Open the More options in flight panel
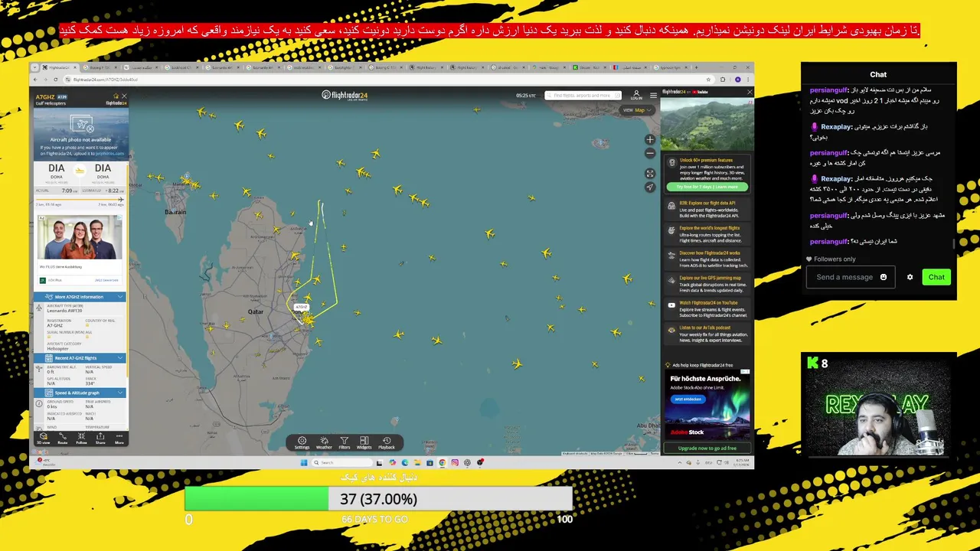The width and height of the screenshot is (980, 551). [119, 439]
